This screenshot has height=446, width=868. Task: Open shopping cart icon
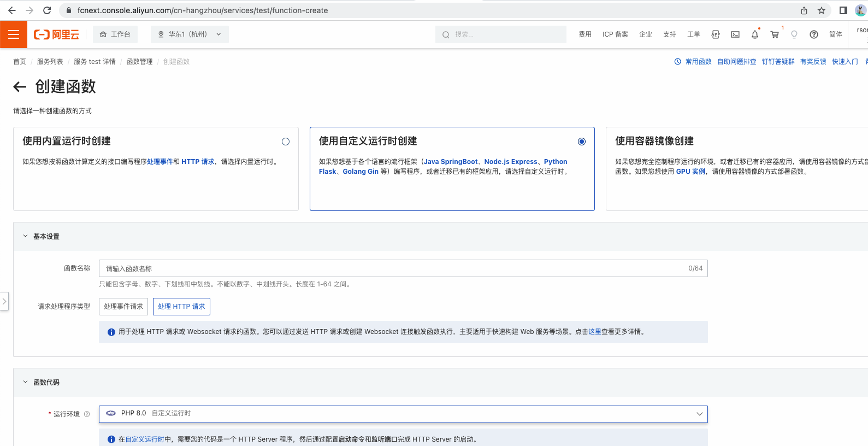(x=775, y=34)
